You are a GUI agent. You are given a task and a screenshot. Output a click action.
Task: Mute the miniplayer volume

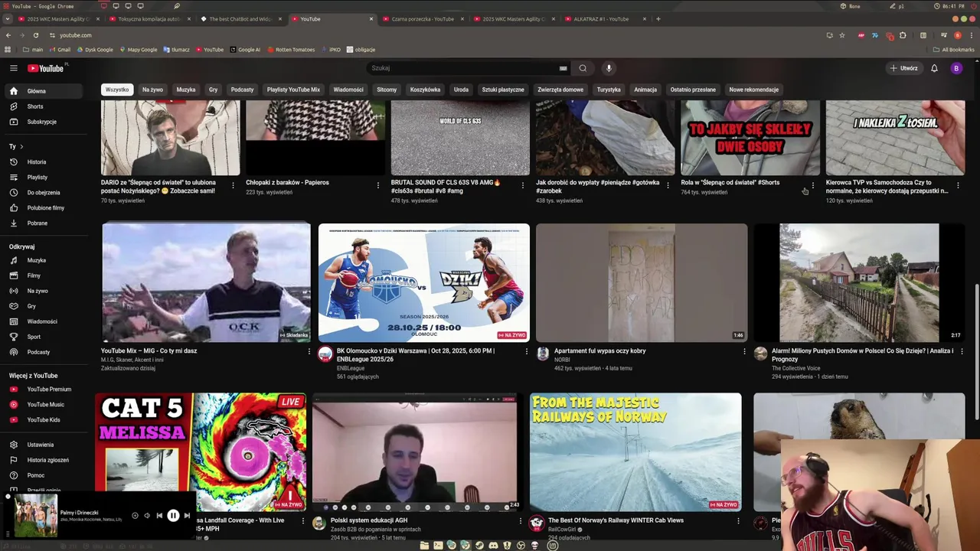(147, 516)
